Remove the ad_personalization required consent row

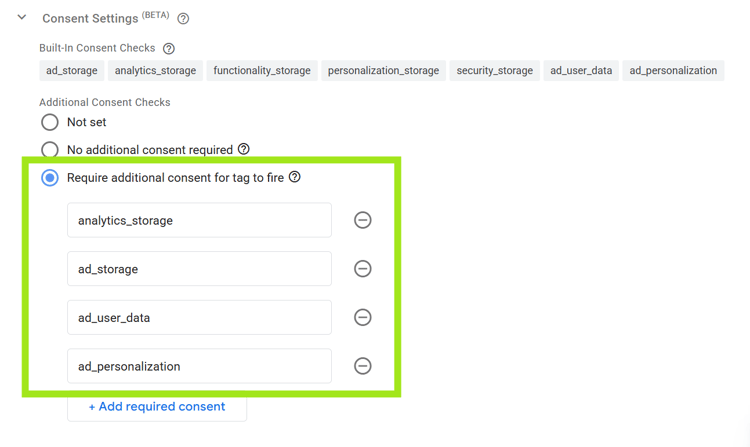point(363,366)
